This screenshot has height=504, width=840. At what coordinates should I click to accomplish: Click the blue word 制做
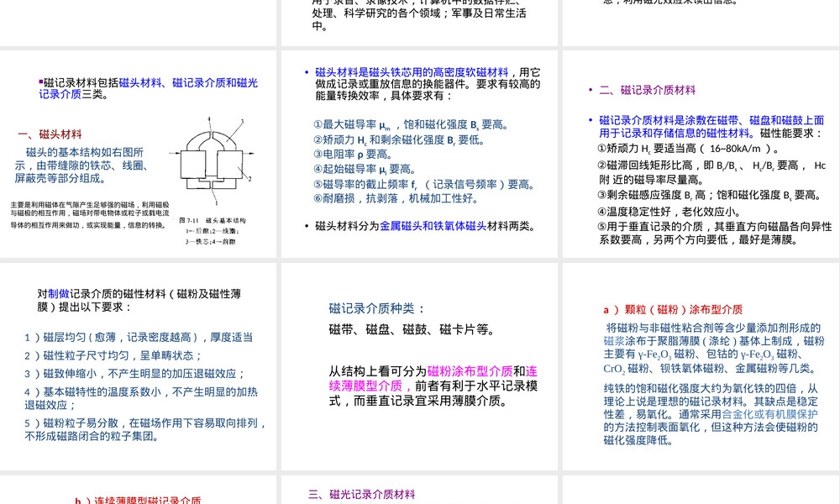tap(59, 294)
